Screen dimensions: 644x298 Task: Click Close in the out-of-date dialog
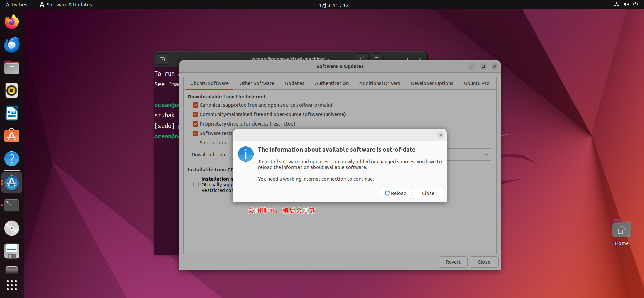pyautogui.click(x=428, y=193)
